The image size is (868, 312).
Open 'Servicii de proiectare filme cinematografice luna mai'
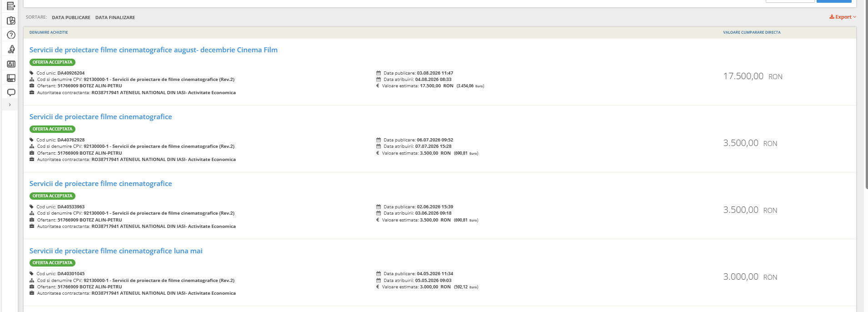[x=116, y=251]
